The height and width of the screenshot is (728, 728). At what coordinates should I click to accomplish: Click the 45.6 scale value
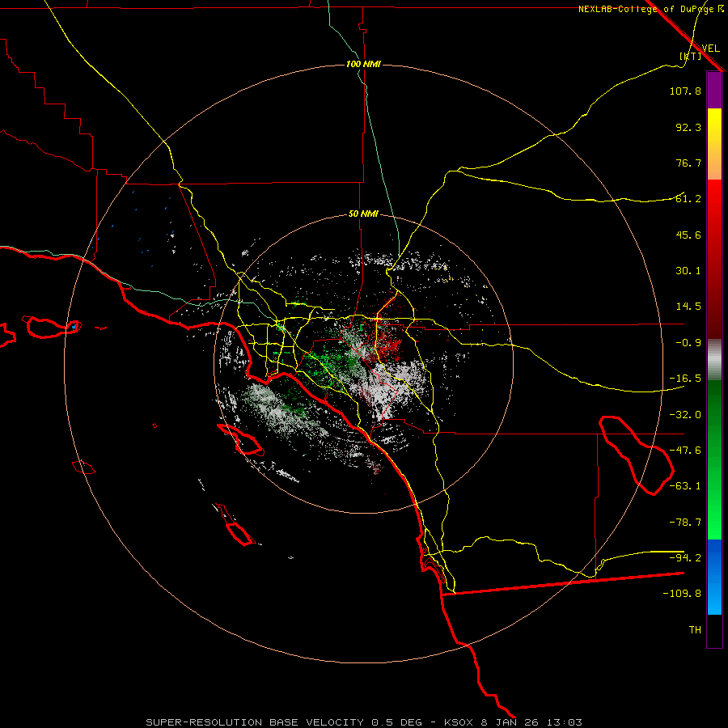(x=688, y=235)
